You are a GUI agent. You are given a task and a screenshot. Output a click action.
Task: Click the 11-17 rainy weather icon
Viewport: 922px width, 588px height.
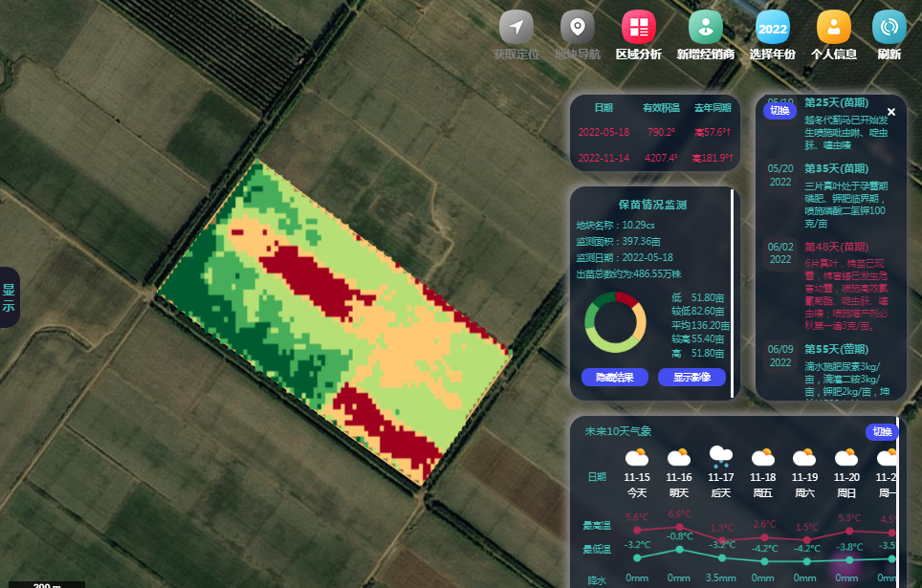721,457
